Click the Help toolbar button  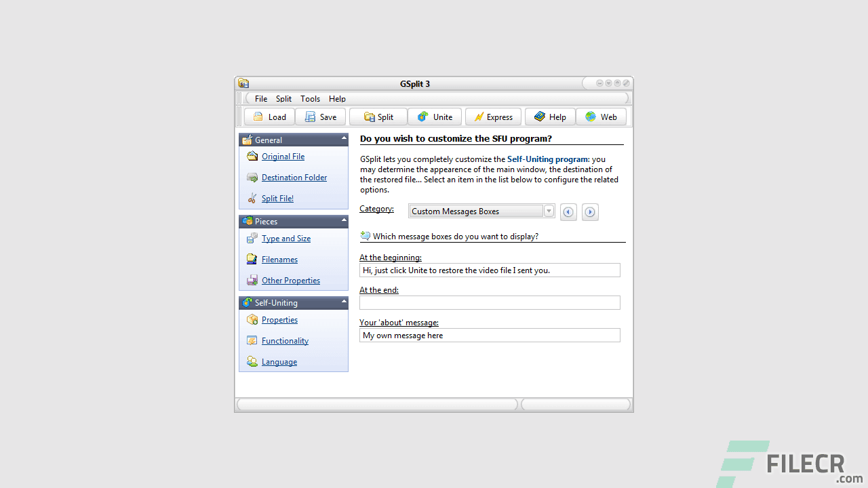pyautogui.click(x=550, y=117)
